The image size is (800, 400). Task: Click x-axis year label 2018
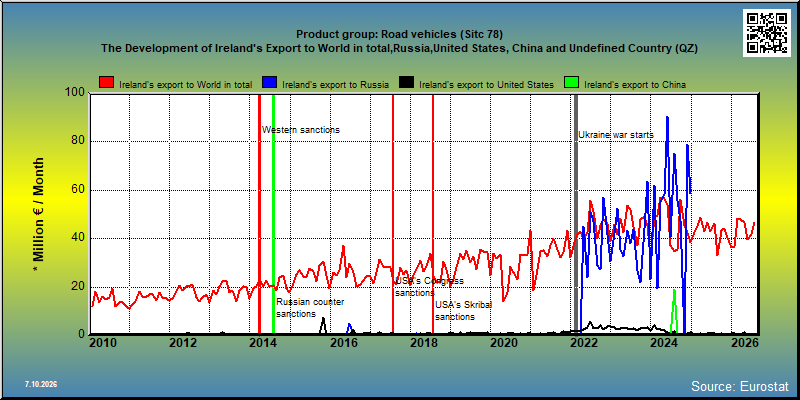tap(423, 342)
